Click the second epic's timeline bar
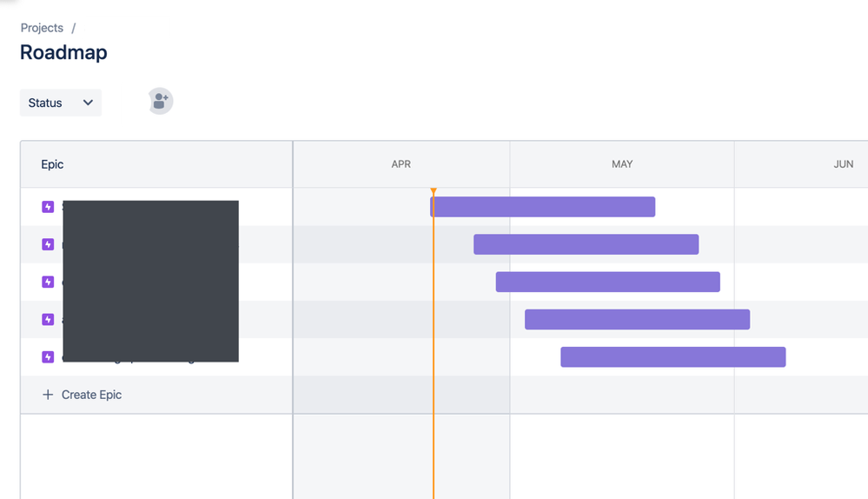 586,244
